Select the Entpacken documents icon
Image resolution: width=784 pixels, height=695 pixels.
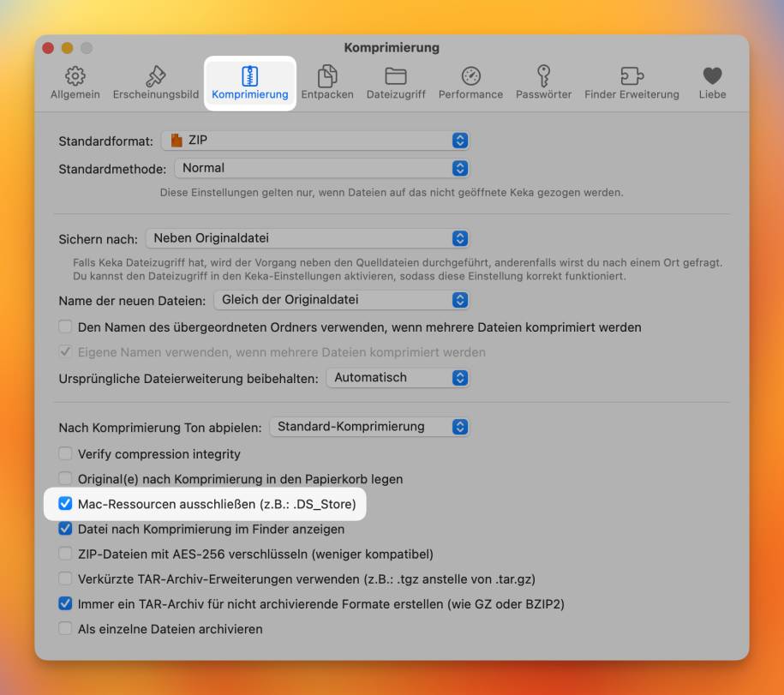(x=327, y=76)
